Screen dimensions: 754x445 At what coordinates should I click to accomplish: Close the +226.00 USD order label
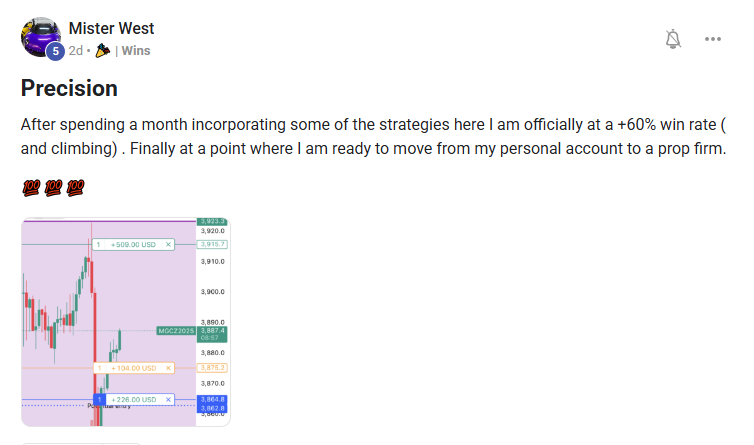click(x=168, y=399)
